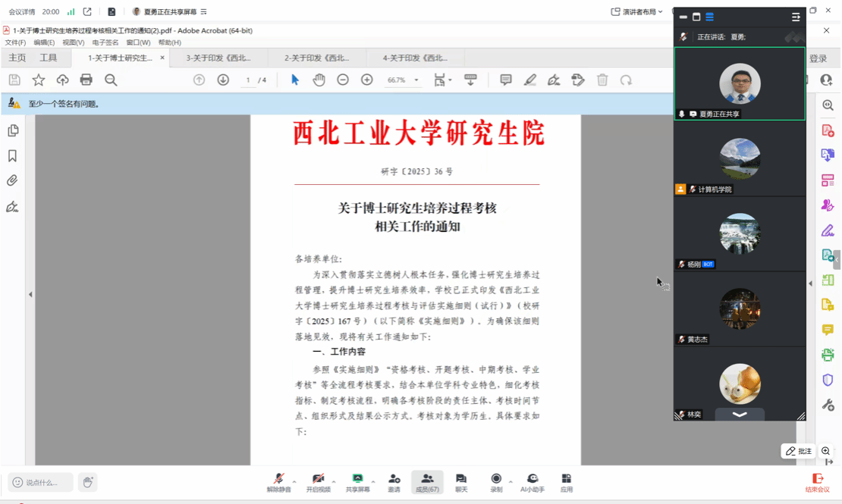Open the bookmarks panel in left sidebar
The image size is (842, 504).
coord(13,156)
